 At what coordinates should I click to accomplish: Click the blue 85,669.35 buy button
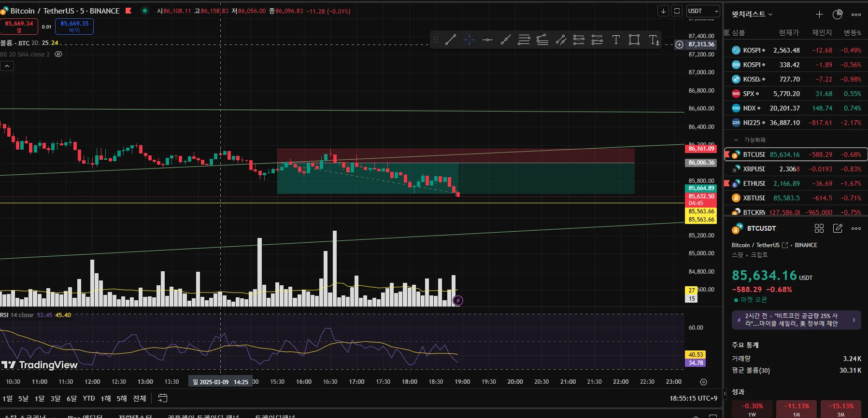click(74, 26)
